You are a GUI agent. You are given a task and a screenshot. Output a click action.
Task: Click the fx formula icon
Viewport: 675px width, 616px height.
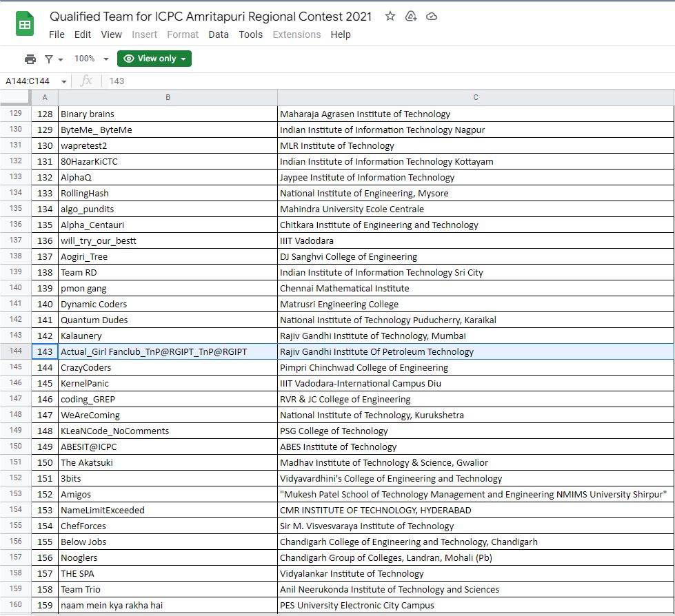86,81
